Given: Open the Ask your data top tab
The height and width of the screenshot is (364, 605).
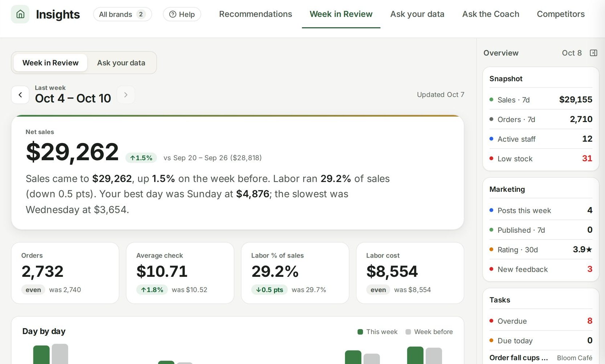Looking at the screenshot, I should (417, 14).
